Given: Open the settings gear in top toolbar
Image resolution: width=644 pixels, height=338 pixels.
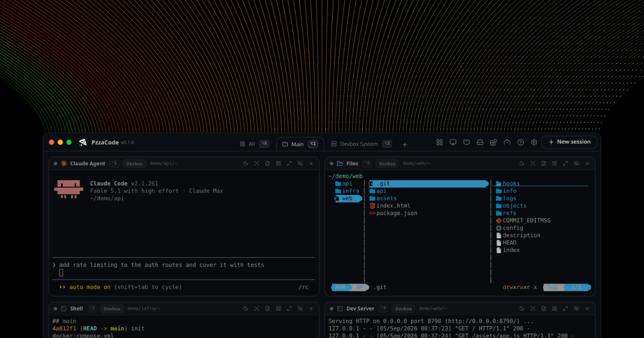Looking at the screenshot, I should pyautogui.click(x=534, y=143).
